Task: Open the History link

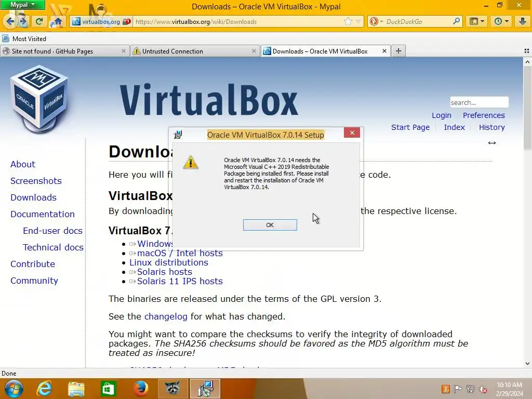Action: pyautogui.click(x=491, y=127)
